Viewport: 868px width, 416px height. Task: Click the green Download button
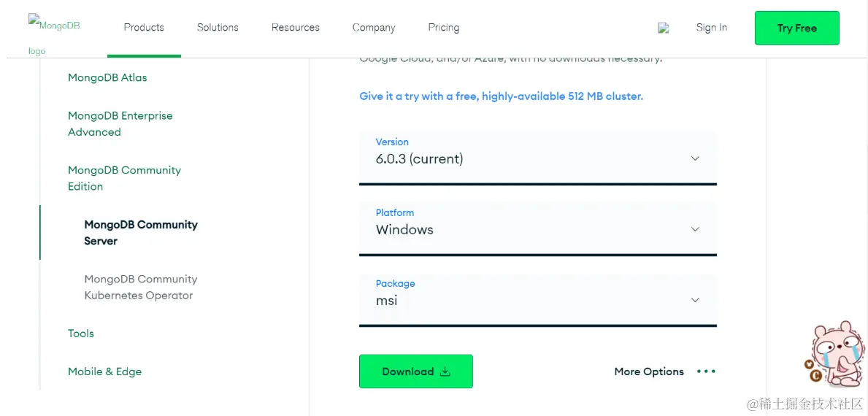415,371
